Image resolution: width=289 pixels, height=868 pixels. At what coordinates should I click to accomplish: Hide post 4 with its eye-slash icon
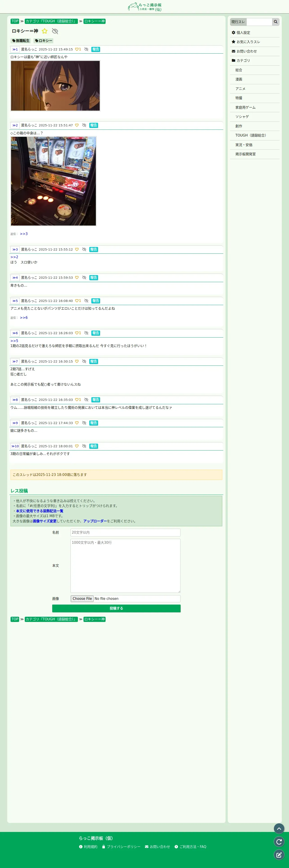[84, 278]
